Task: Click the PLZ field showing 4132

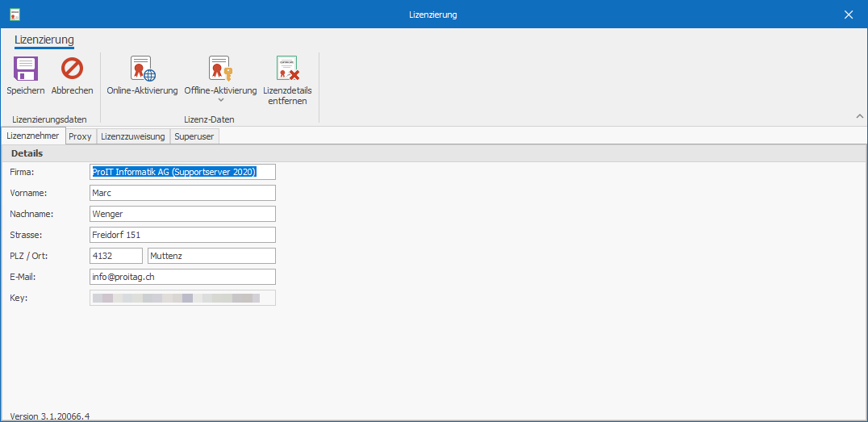Action: 116,256
